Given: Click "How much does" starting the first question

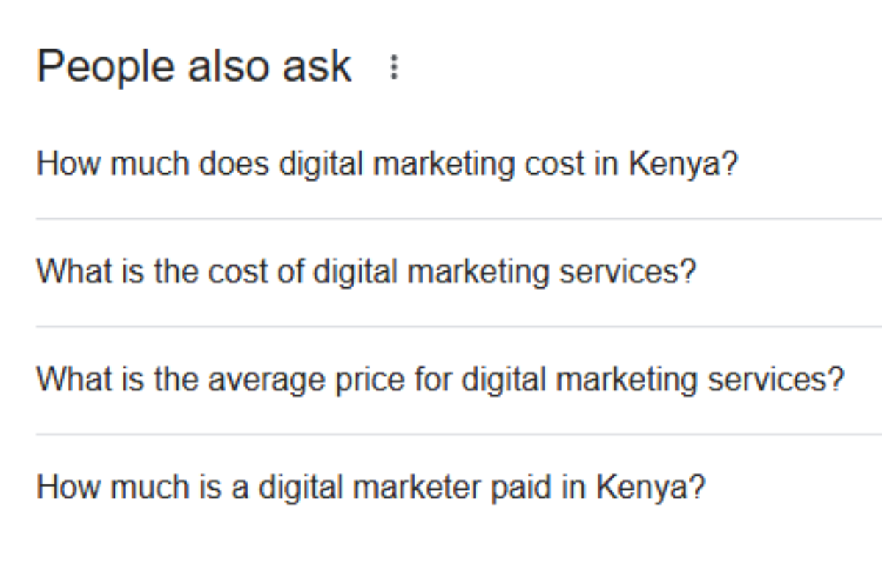Looking at the screenshot, I should (153, 164).
